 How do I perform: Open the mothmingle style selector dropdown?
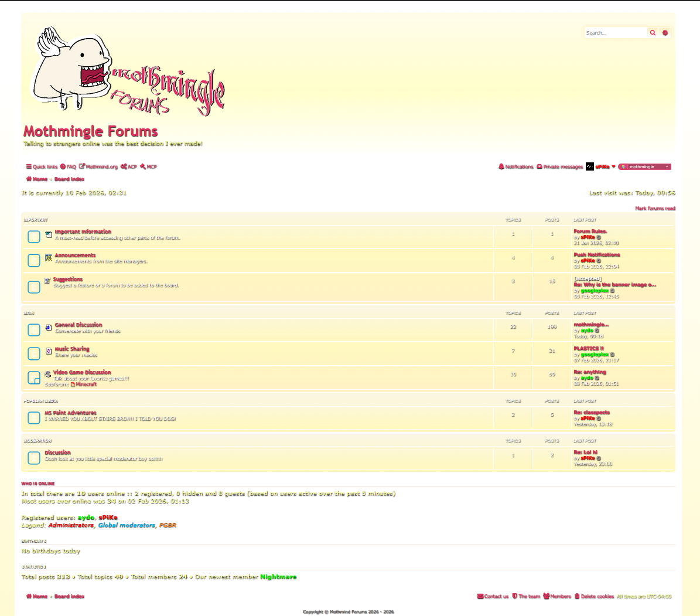pyautogui.click(x=644, y=167)
